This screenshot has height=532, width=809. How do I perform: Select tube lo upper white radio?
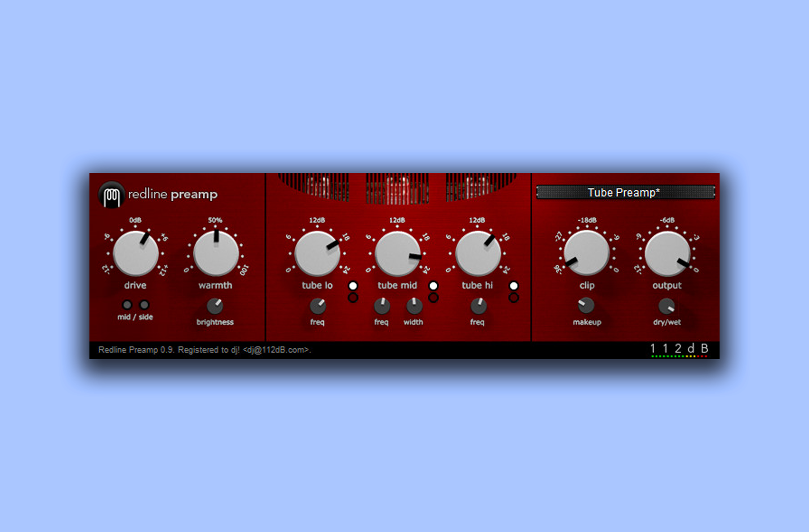(x=353, y=286)
